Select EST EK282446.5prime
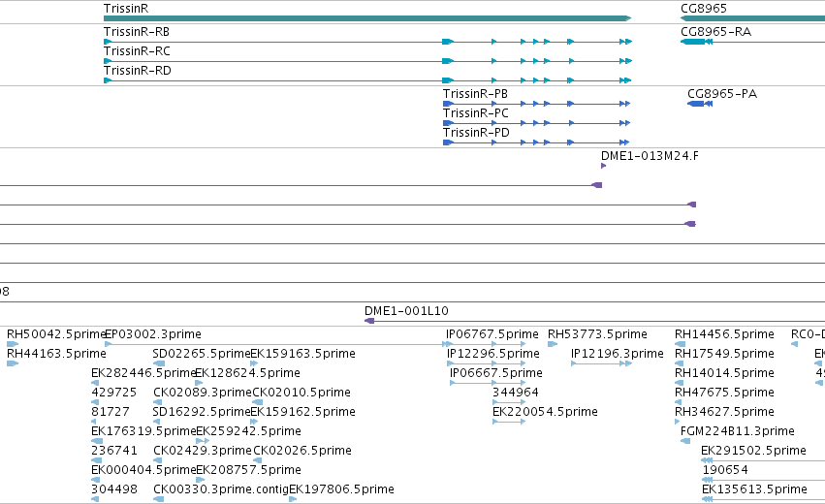Screen dimensions: 825x504 coord(143,373)
